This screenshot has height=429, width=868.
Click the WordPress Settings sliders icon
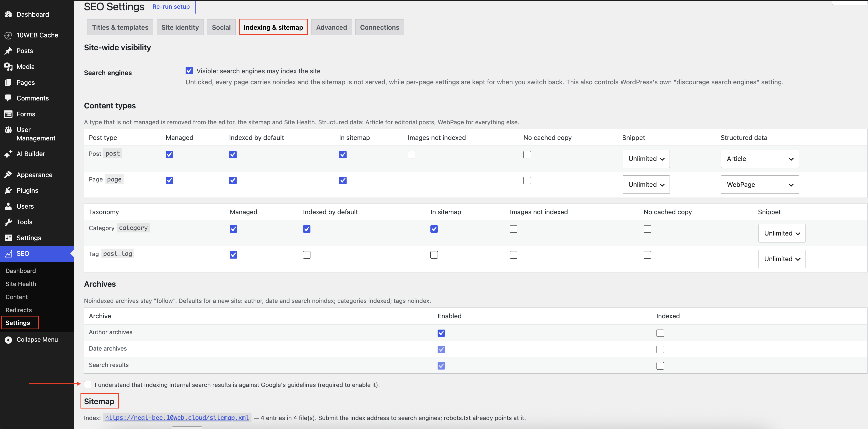tap(8, 238)
